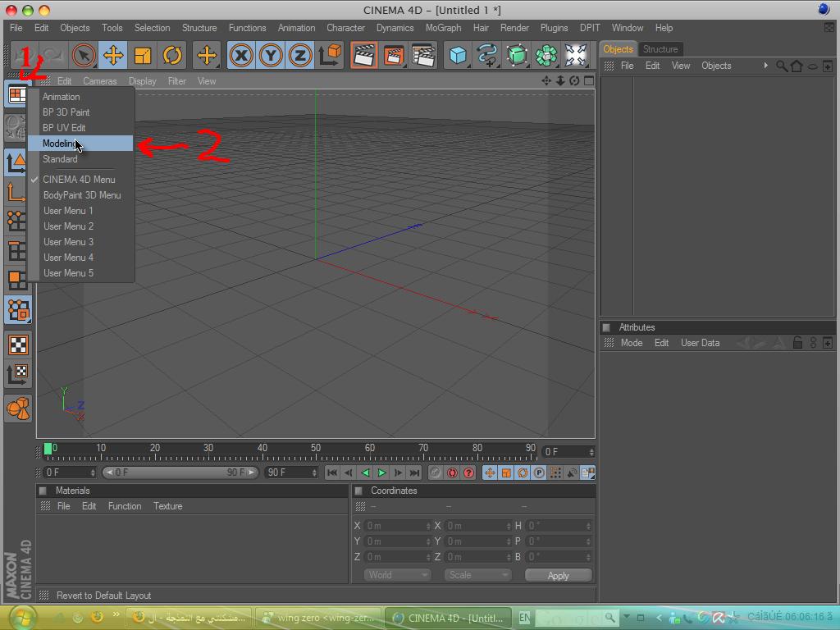
Task: Toggle X axis lock
Action: [242, 55]
